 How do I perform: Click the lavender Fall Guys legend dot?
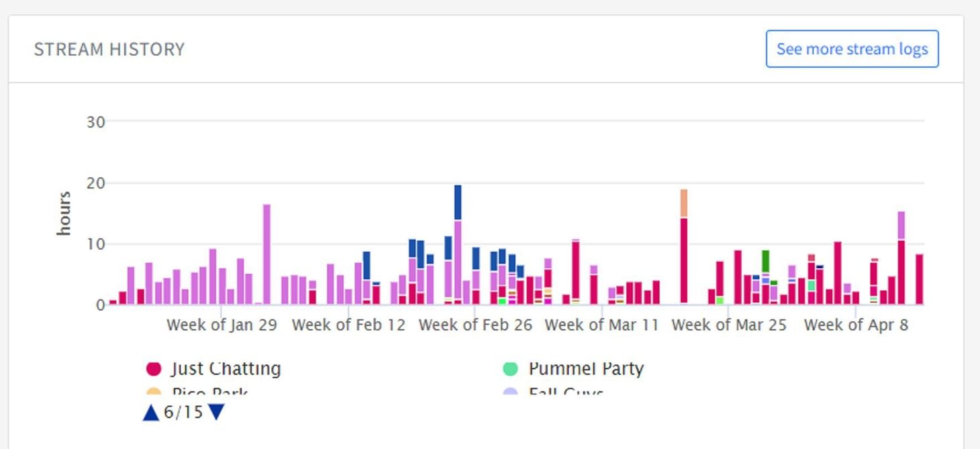point(510,392)
